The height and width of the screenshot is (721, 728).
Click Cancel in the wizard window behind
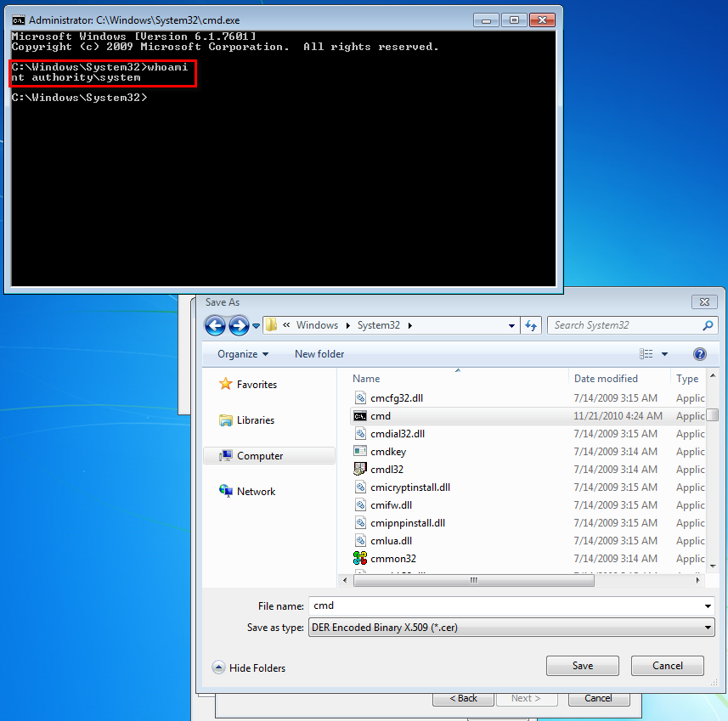(x=599, y=698)
